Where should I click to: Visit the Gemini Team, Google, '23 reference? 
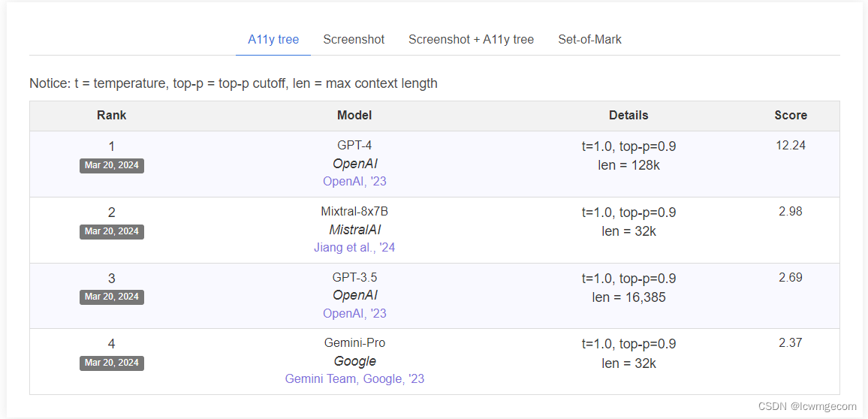point(355,379)
